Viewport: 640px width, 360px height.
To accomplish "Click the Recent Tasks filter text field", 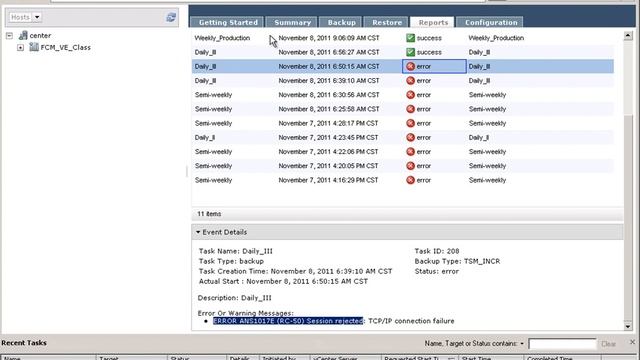I will 562,344.
